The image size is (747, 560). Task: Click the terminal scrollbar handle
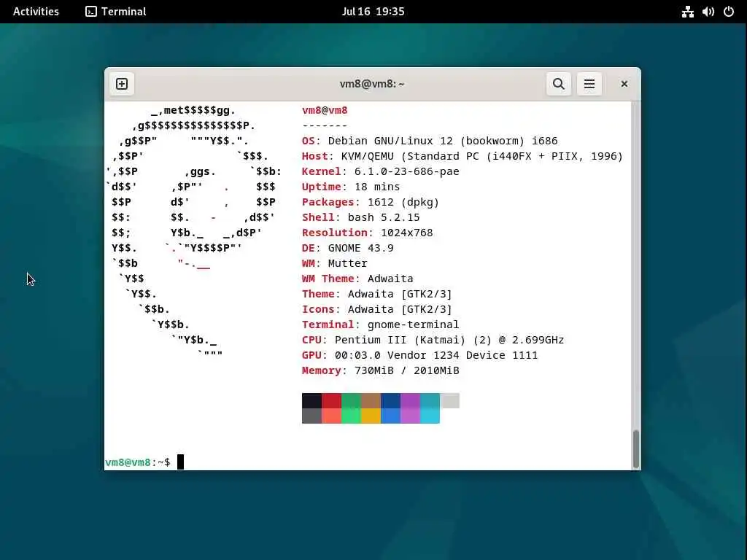click(635, 449)
